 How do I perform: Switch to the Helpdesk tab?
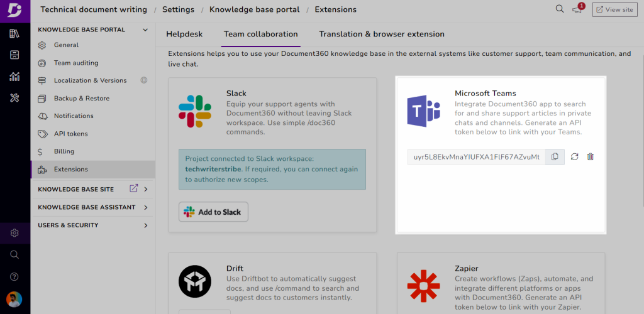tap(184, 35)
